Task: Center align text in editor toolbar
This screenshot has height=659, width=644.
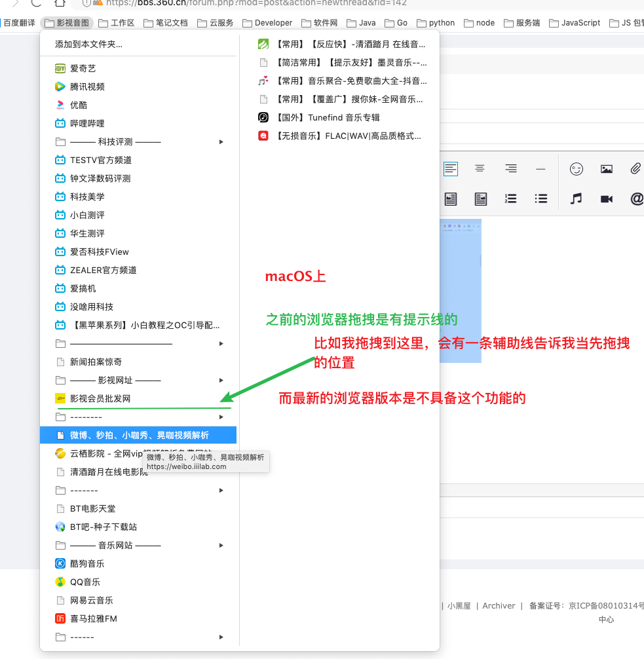Action: pos(480,169)
